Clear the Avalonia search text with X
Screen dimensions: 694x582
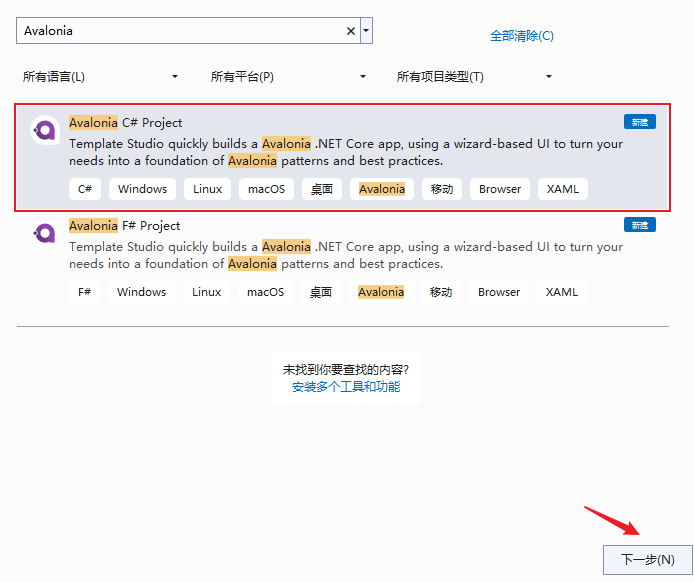click(x=351, y=31)
